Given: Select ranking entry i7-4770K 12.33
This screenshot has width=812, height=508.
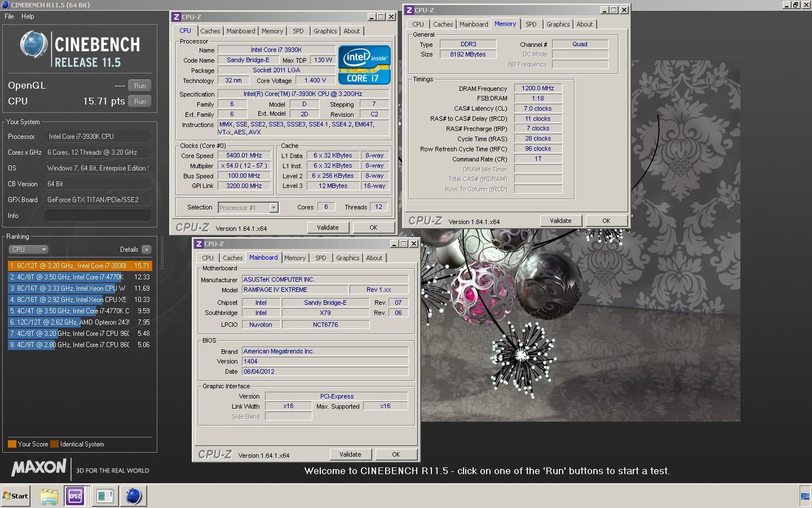Looking at the screenshot, I should pos(80,277).
